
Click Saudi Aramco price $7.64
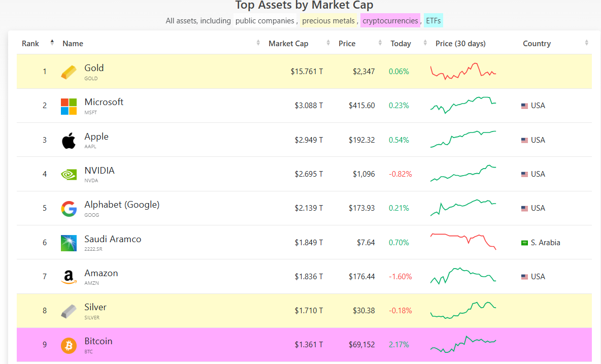[365, 243]
